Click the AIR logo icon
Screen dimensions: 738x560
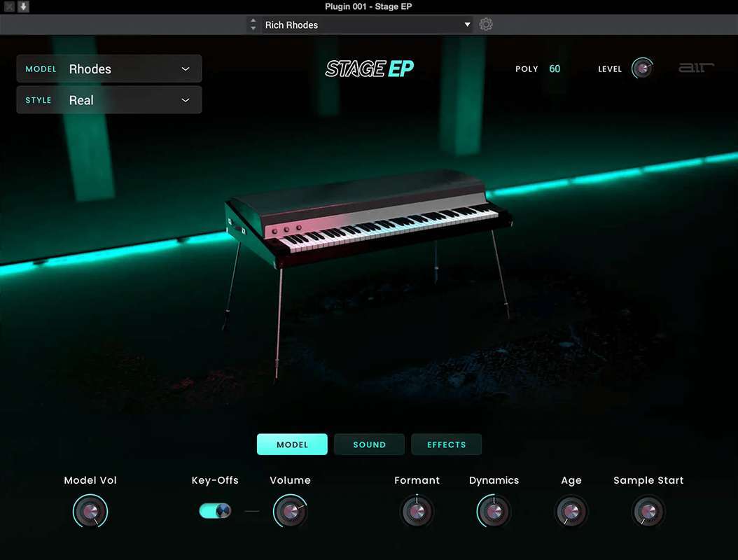click(696, 68)
